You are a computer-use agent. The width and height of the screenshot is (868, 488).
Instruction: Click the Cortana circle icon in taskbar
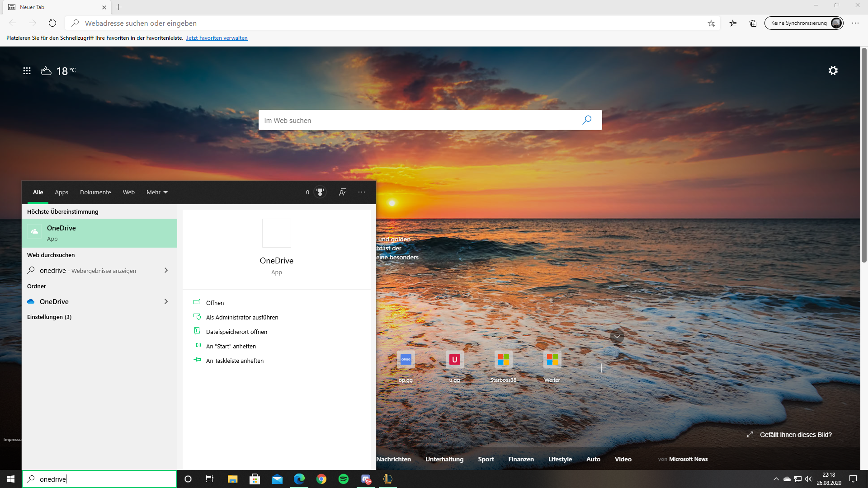click(188, 479)
